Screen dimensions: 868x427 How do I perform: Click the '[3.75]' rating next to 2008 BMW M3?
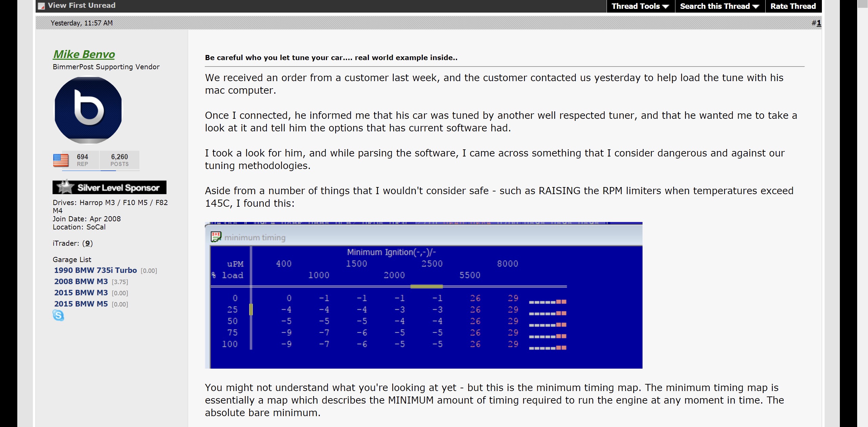120,282
